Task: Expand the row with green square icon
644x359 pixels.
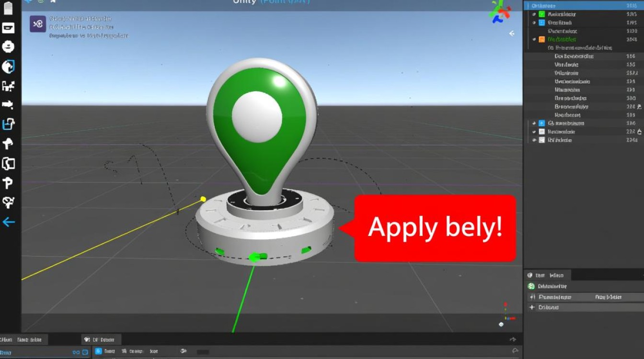Action: point(534,14)
